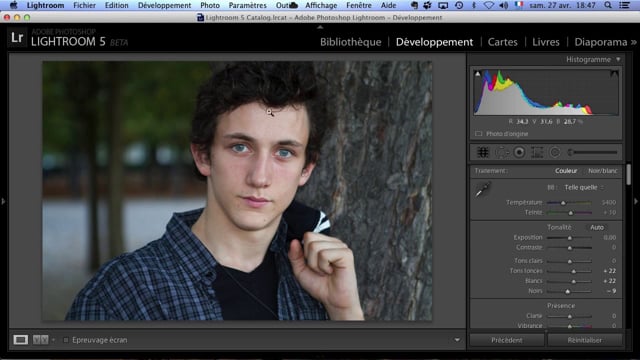Click the Bluetooth status icon
The width and height of the screenshot is (640, 360).
(474, 5)
